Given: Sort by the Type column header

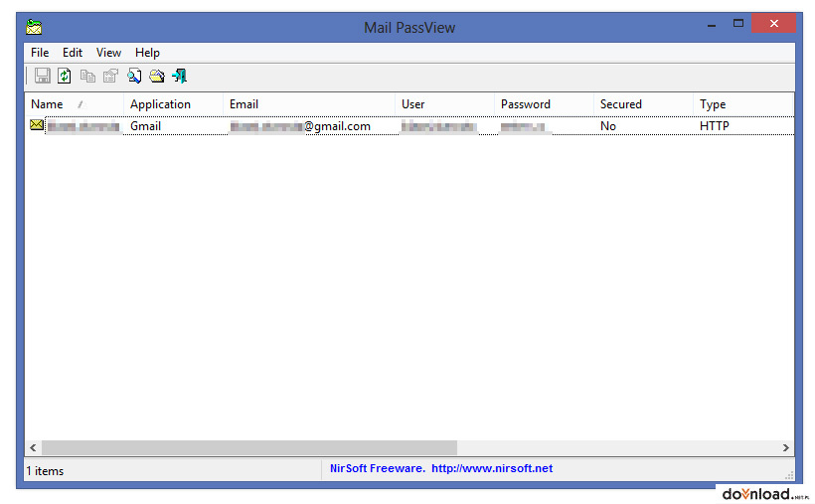Looking at the screenshot, I should 742,104.
